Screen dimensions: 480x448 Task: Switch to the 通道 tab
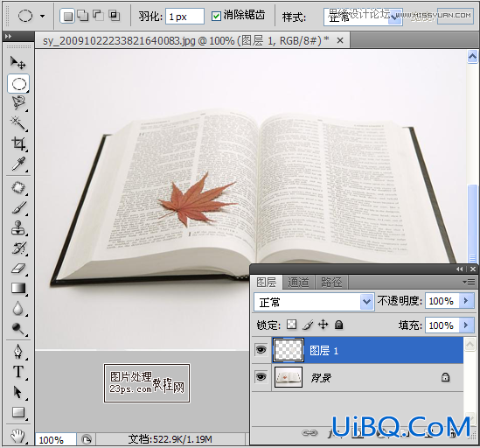coord(298,283)
